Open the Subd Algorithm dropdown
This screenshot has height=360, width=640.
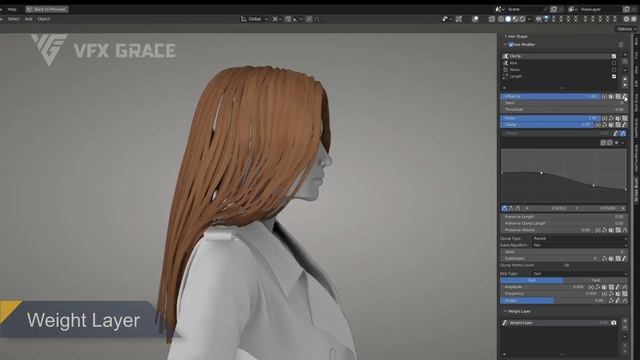point(579,245)
